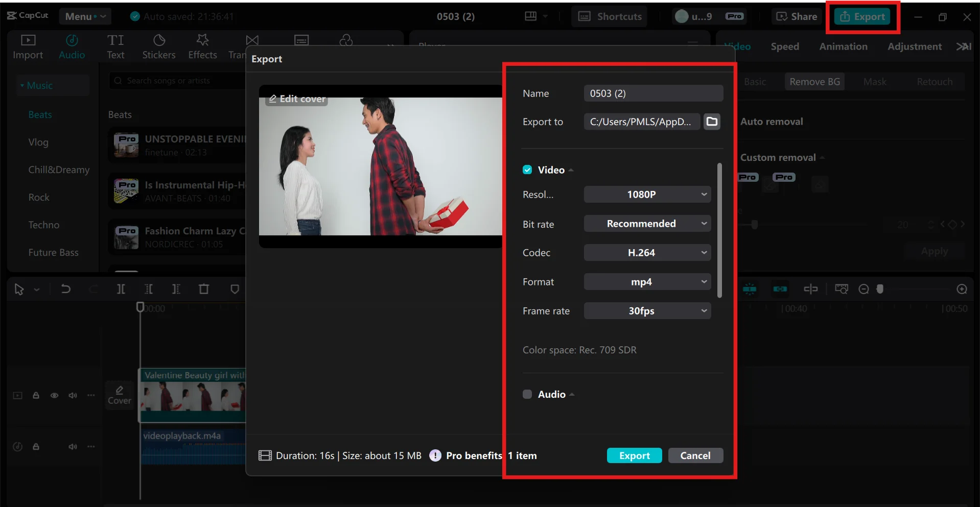The height and width of the screenshot is (507, 980).
Task: Click the Name input field 0503 (2)
Action: (653, 93)
